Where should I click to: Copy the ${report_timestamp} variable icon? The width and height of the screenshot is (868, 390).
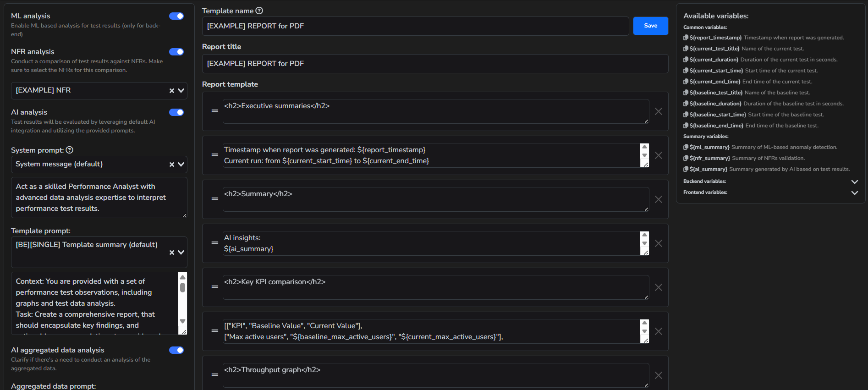(x=686, y=38)
